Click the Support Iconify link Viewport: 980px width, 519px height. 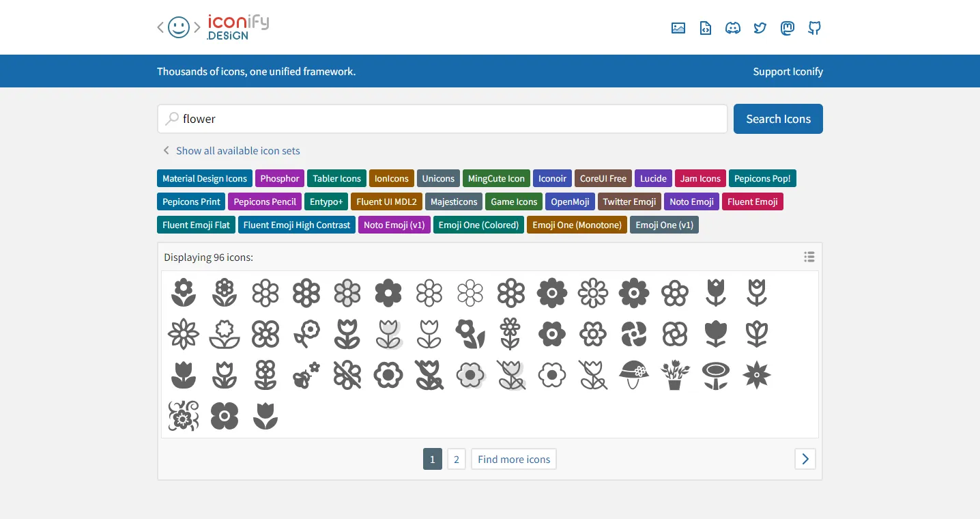[x=788, y=72]
